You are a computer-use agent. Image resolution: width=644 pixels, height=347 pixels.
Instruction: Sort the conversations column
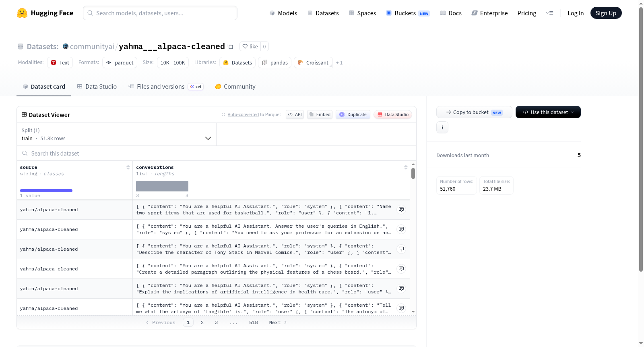pyautogui.click(x=406, y=167)
